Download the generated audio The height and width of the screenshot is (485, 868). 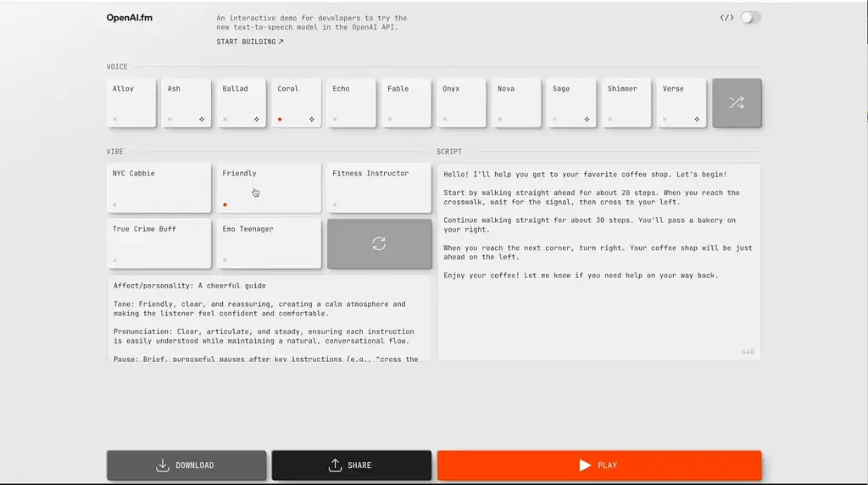pos(186,465)
